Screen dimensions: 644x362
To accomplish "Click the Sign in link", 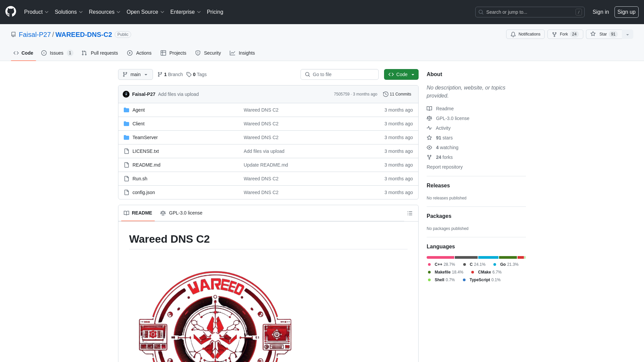I will tap(600, 12).
